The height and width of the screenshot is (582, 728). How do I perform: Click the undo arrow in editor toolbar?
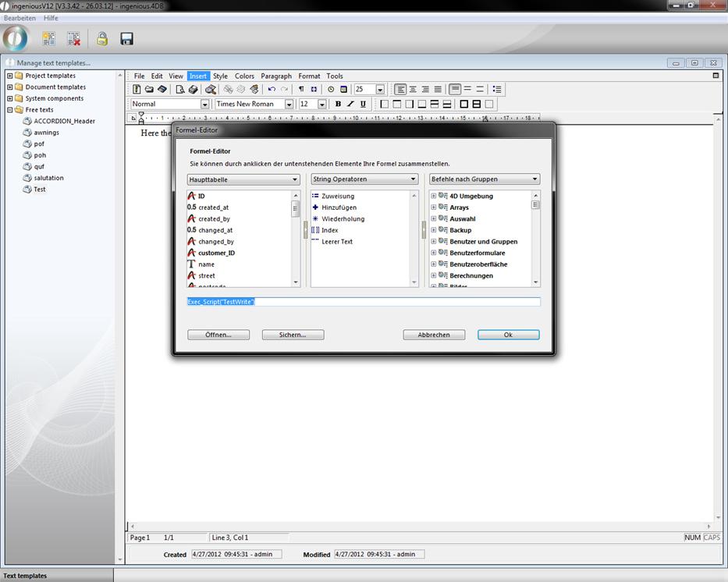(271, 90)
